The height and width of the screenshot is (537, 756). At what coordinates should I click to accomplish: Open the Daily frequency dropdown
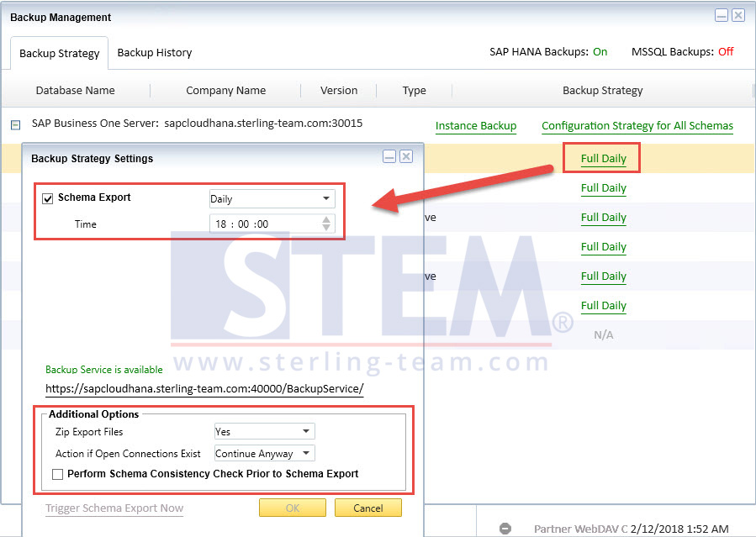(272, 198)
